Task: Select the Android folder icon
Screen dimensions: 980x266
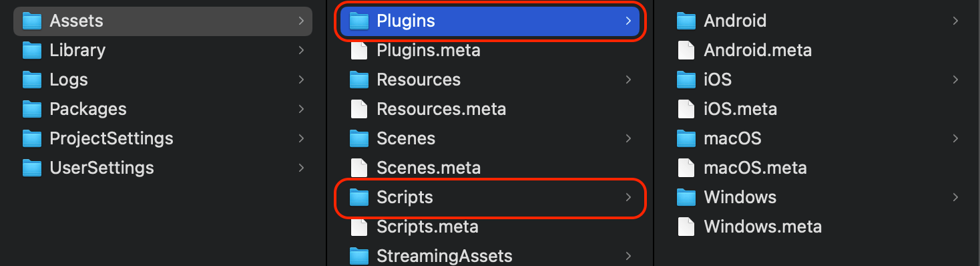Action: point(686,21)
